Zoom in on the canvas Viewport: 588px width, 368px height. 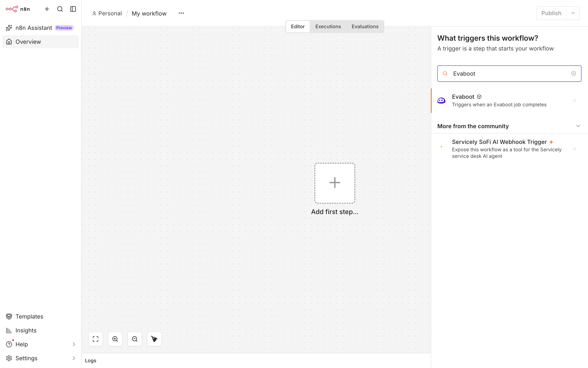115,339
